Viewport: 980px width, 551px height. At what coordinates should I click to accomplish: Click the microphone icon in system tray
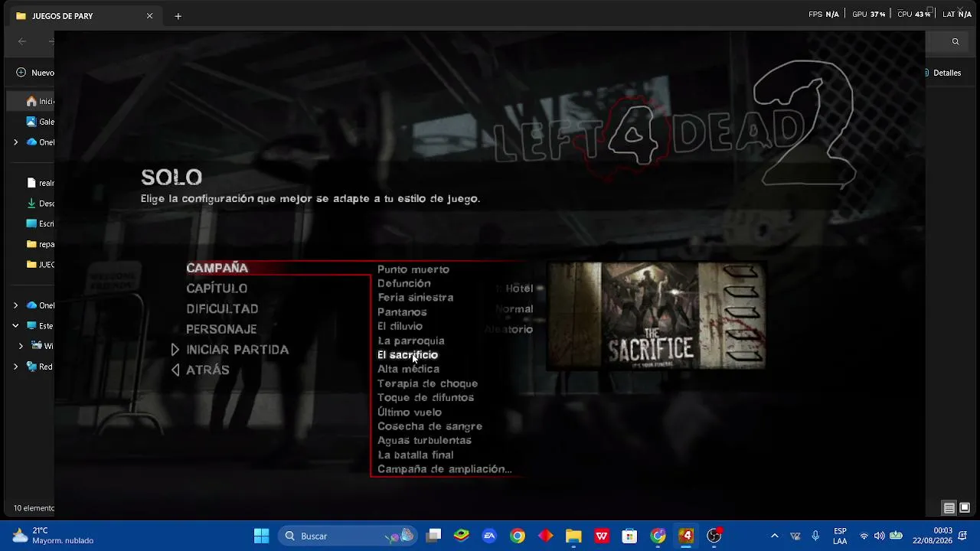(815, 536)
